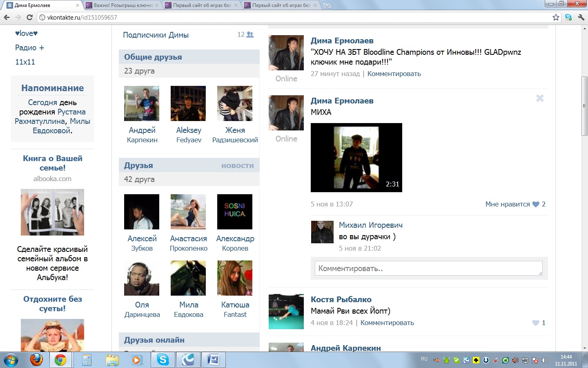Image resolution: width=588 pixels, height=368 pixels.
Task: Like the МИХА video post heart
Action: click(x=536, y=204)
